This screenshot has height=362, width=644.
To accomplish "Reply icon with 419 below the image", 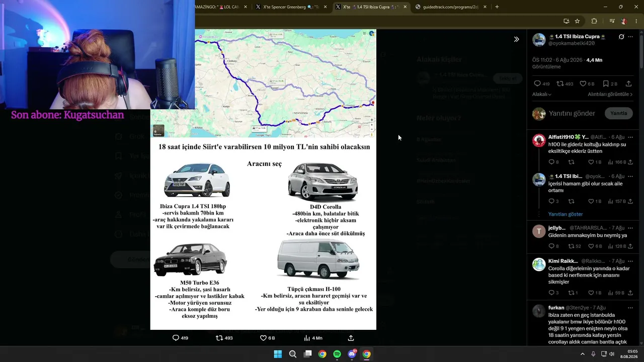I will 180,338.
